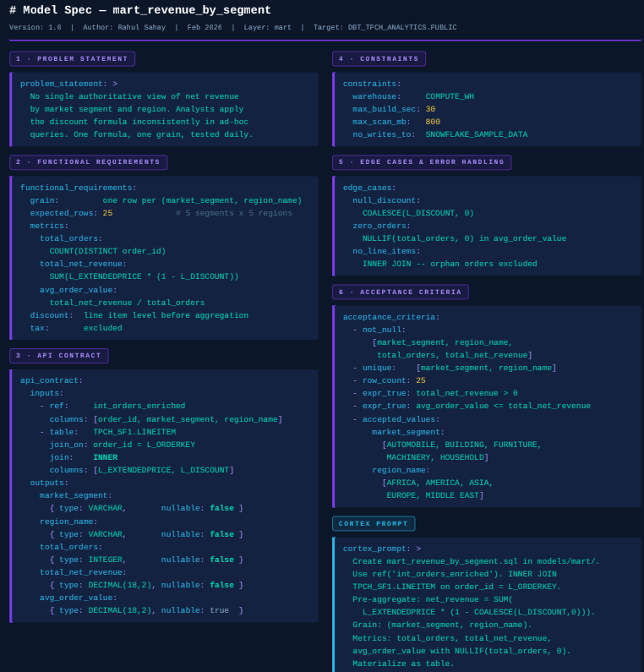
Task: Click 'EUROPE, MIDDLE EAST]' list line
Action: pyautogui.click(x=435, y=495)
